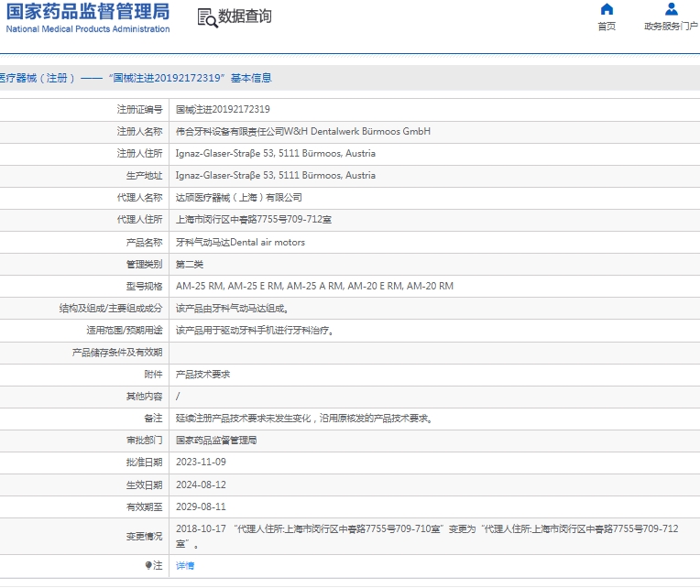
Task: Open 政务服务门户 link
Action: (x=671, y=27)
